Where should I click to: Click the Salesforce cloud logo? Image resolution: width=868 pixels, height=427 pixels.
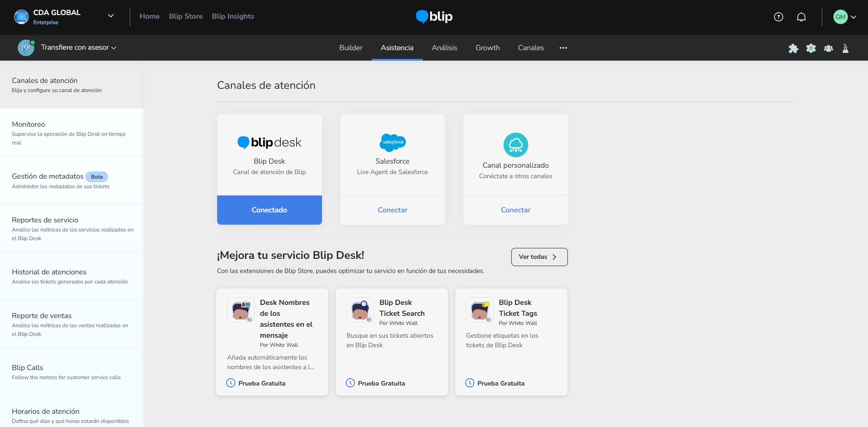pyautogui.click(x=393, y=142)
